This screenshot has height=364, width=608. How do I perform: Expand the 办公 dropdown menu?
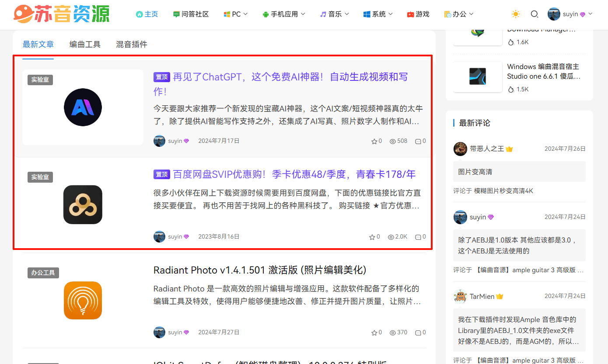click(x=459, y=14)
